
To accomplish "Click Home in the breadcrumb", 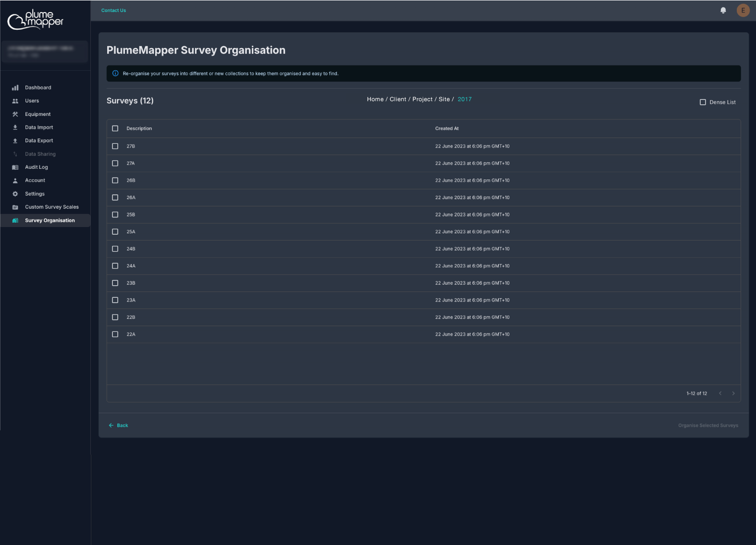I will click(375, 100).
